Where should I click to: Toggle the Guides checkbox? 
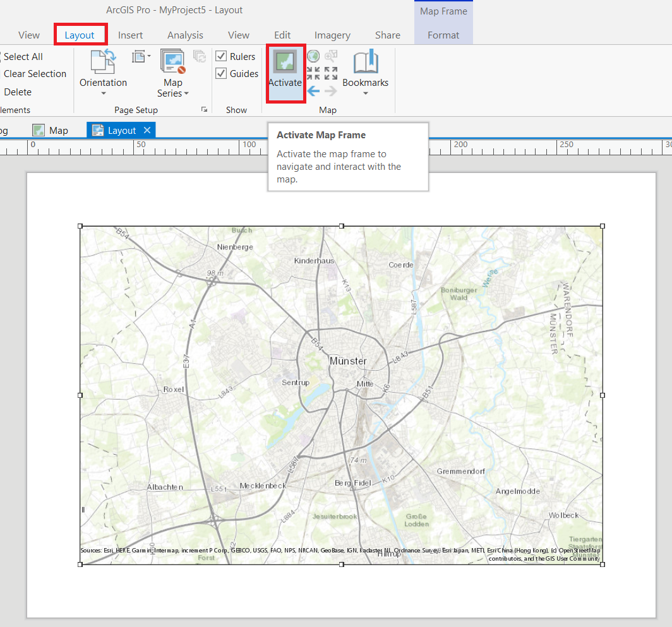(221, 73)
